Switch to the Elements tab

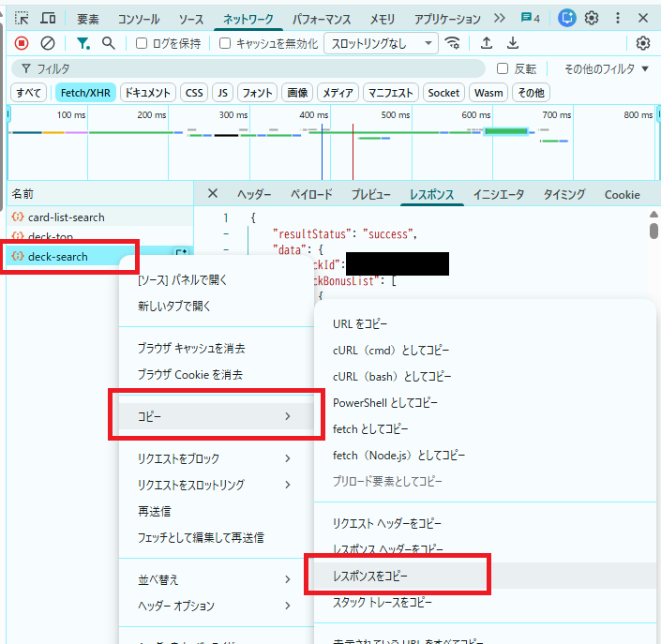click(x=88, y=19)
